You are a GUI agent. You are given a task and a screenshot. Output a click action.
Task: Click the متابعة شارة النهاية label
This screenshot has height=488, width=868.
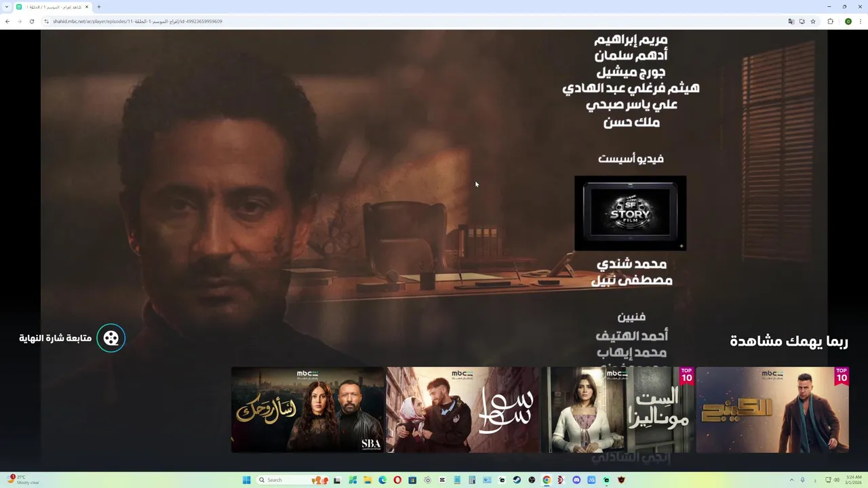(x=55, y=338)
